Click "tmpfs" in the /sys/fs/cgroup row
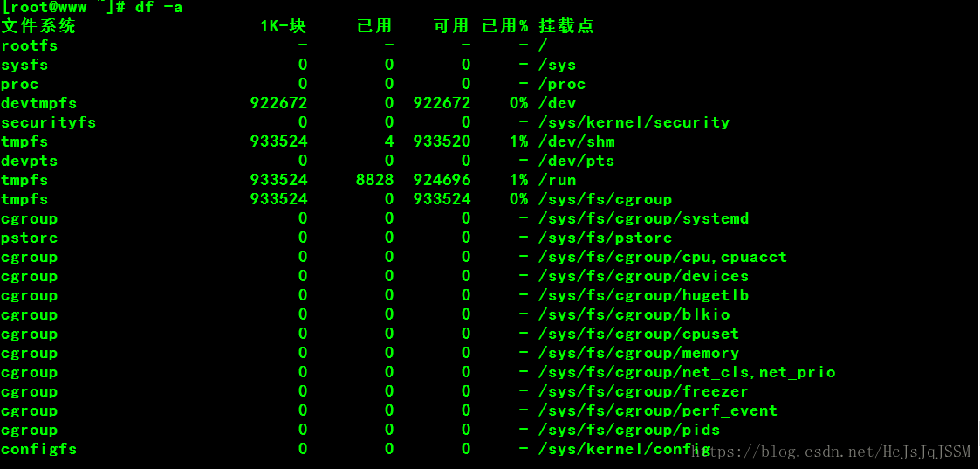Viewport: 980px width, 469px height. click(x=25, y=199)
